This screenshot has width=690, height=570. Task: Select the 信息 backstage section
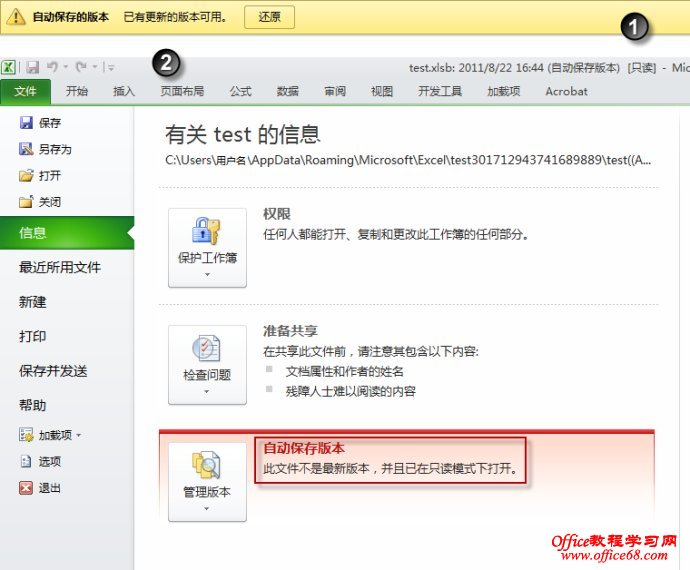[x=67, y=233]
